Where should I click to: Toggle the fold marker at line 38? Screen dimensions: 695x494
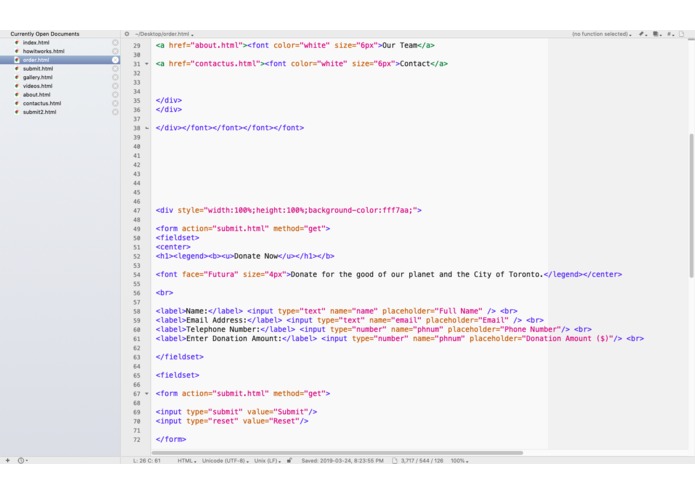[x=147, y=128]
